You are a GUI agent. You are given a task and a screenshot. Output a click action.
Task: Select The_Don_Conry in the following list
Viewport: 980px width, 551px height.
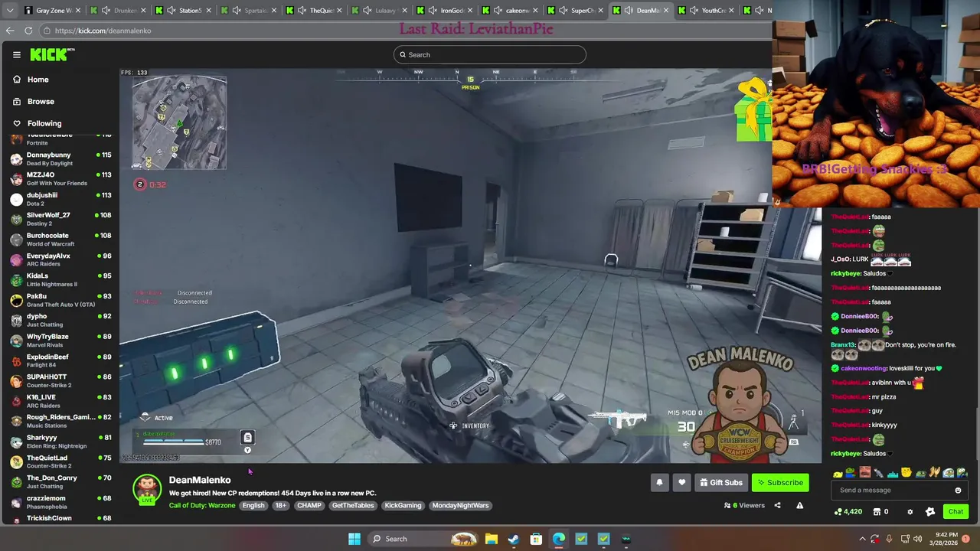60,481
